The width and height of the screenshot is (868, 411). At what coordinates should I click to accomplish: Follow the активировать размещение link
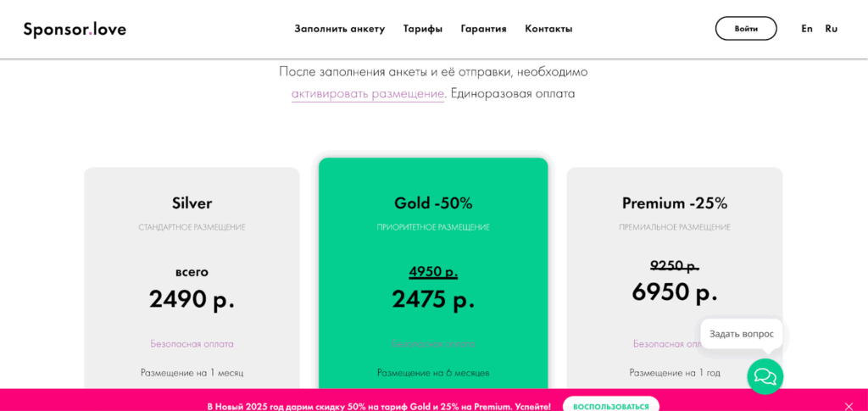point(368,94)
